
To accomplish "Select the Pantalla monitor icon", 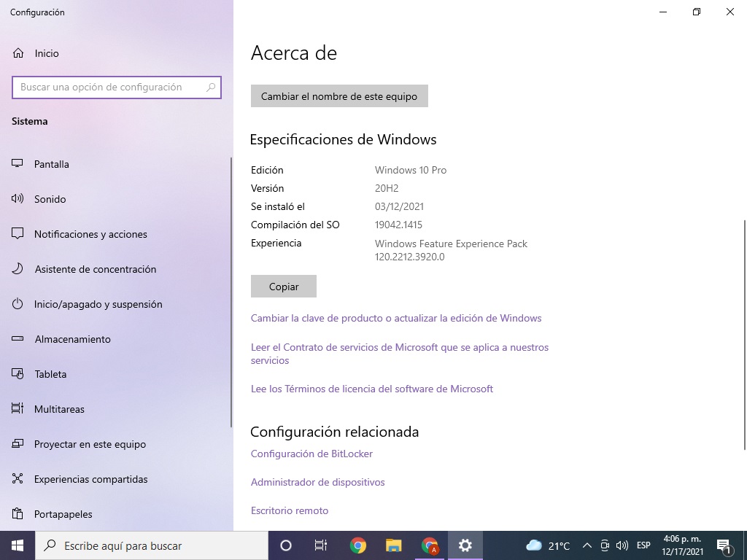I will pyautogui.click(x=18, y=164).
